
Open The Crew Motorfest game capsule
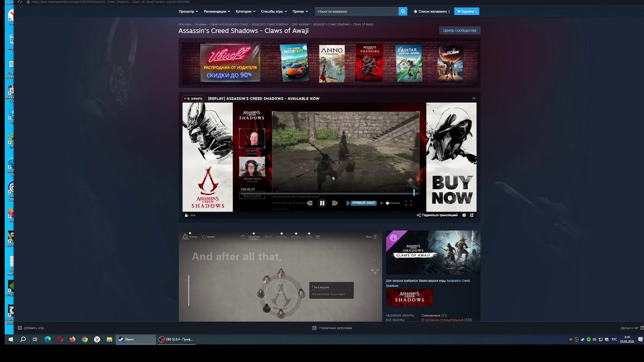tap(294, 63)
